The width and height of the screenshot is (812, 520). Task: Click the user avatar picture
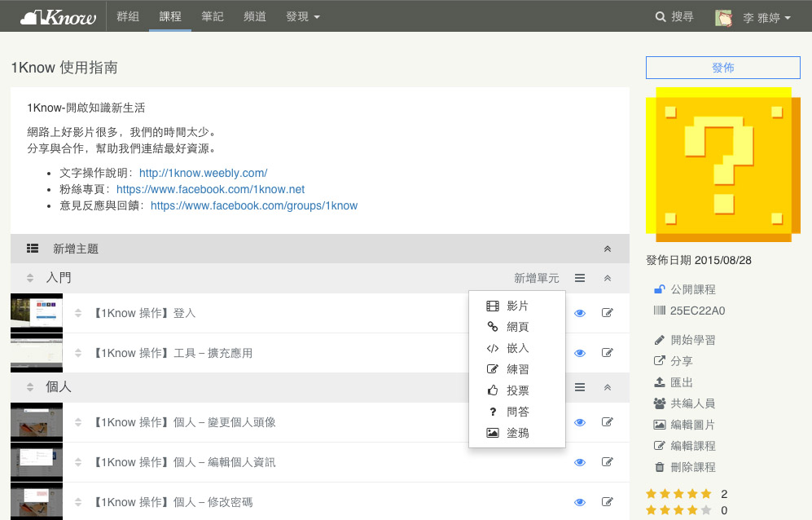pyautogui.click(x=723, y=18)
